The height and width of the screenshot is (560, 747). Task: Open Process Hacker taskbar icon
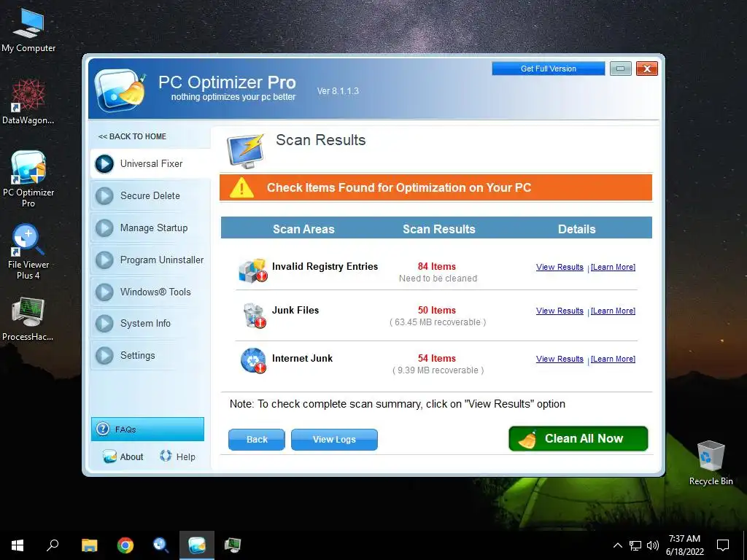pyautogui.click(x=233, y=545)
